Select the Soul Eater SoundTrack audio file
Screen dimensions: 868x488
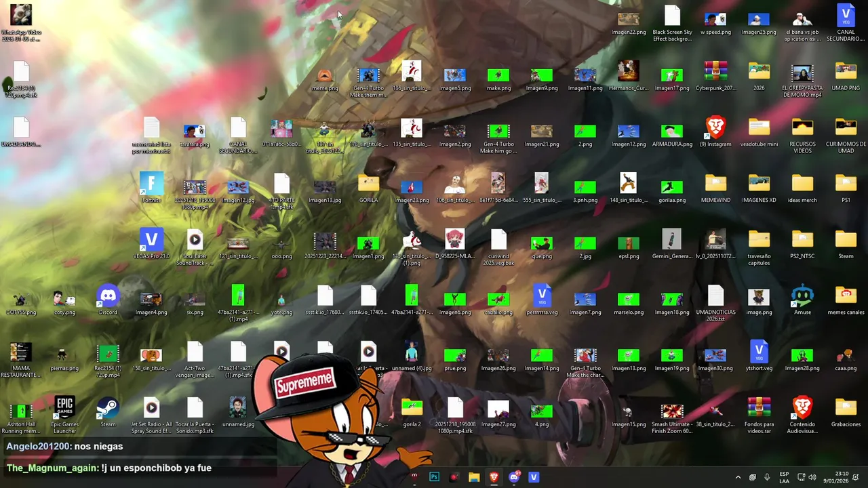[195, 247]
